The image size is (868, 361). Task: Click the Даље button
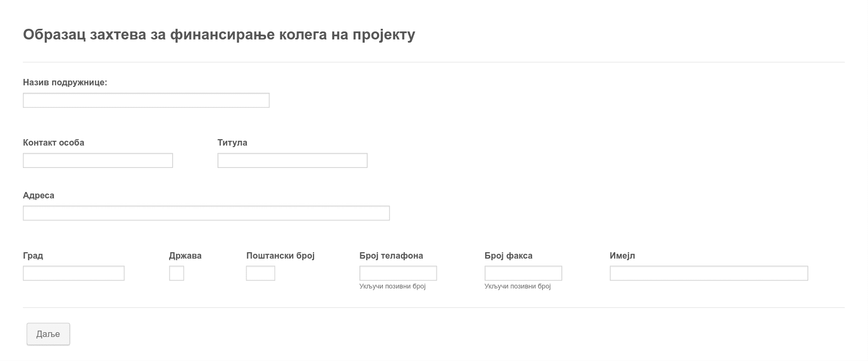pyautogui.click(x=48, y=334)
